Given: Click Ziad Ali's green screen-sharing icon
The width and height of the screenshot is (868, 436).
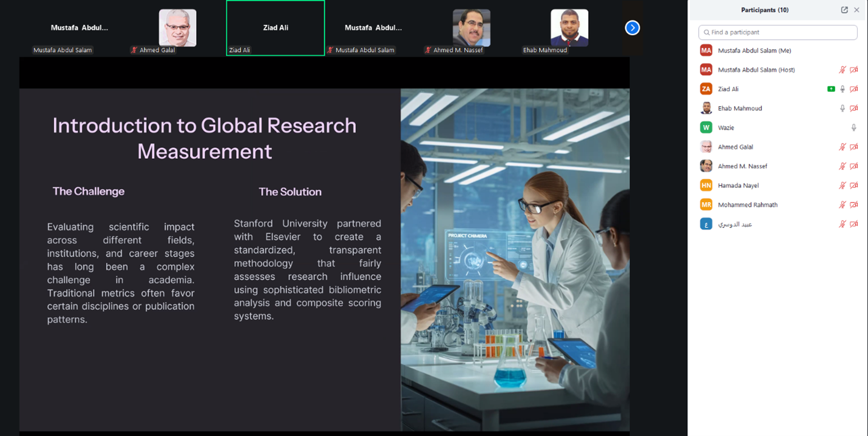Looking at the screenshot, I should click(x=831, y=89).
